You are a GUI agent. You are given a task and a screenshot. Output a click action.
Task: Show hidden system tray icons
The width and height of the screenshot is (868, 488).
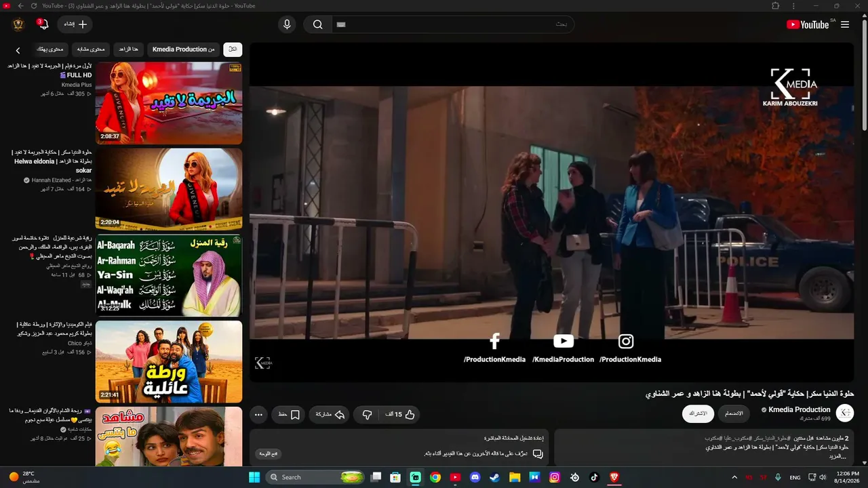[734, 477]
